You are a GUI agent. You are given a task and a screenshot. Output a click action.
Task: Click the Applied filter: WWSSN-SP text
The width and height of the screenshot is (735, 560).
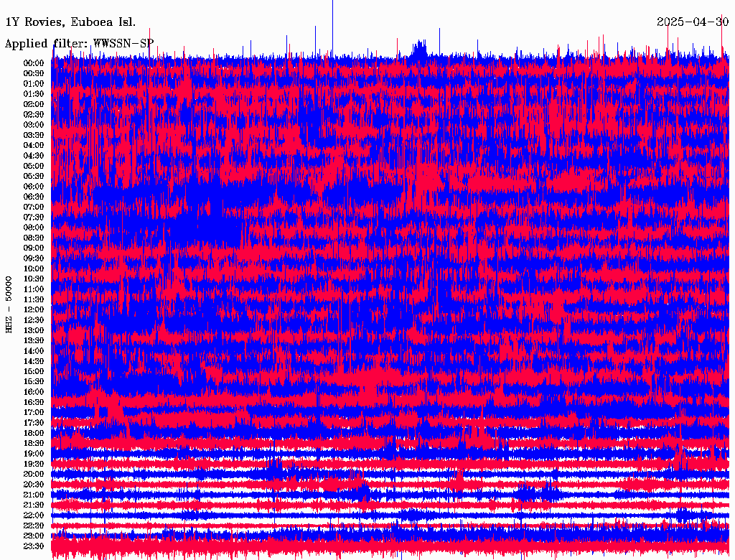pos(79,44)
